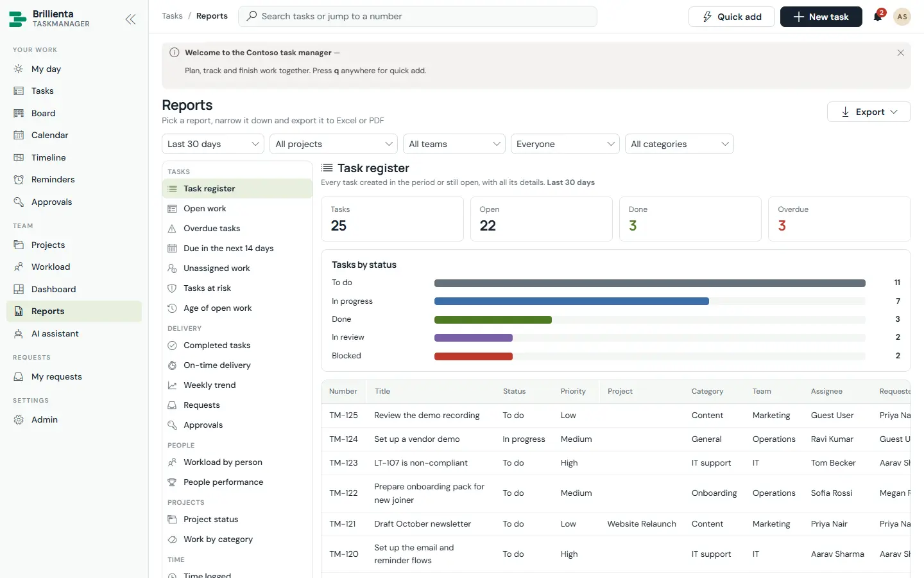Click the Title column header

(382, 391)
